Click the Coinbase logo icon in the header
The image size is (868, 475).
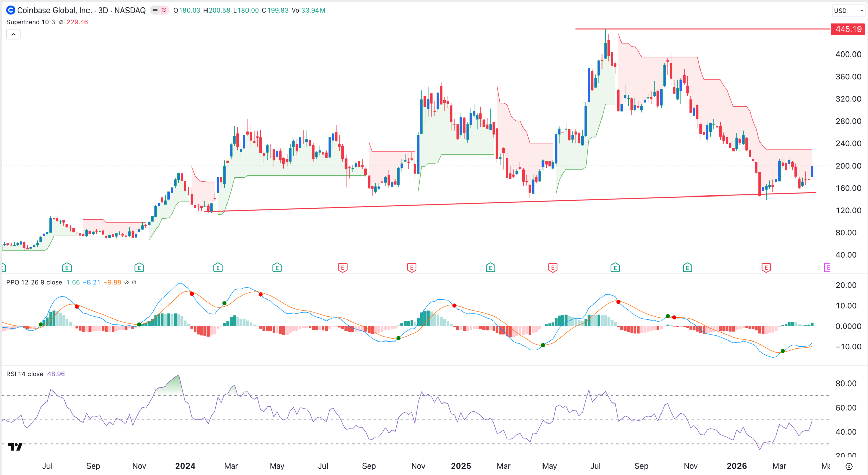point(10,10)
